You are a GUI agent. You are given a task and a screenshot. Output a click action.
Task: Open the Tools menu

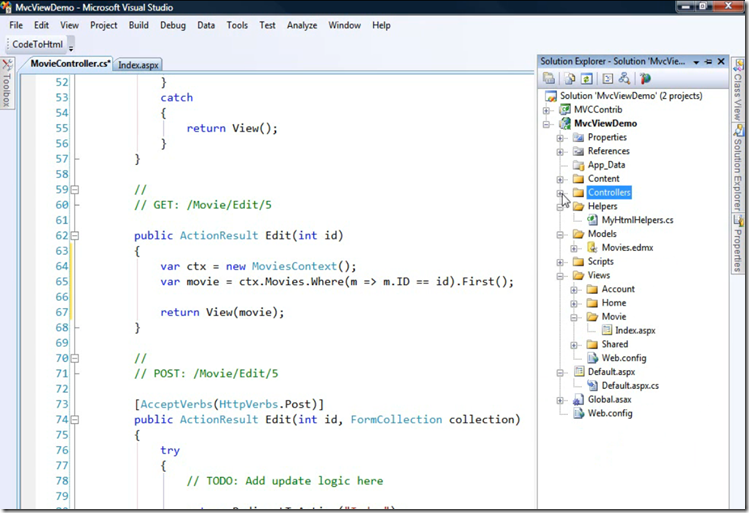237,25
